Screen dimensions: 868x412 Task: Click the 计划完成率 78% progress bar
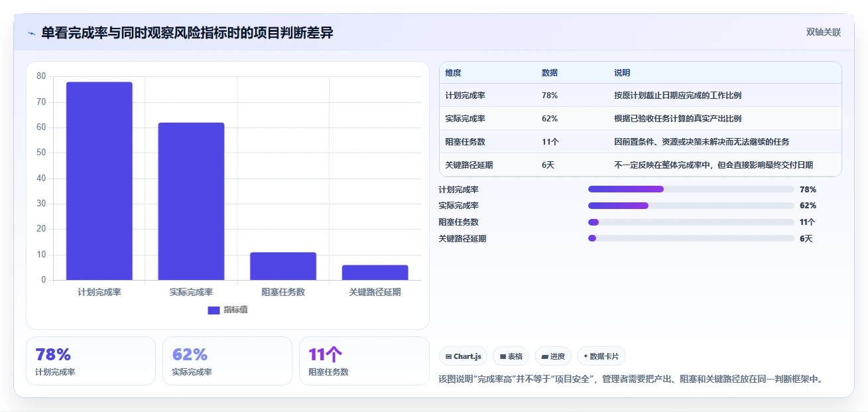691,189
